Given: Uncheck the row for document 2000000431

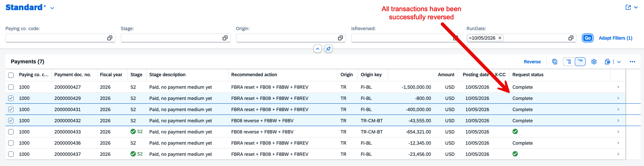Looking at the screenshot, I should (x=11, y=109).
